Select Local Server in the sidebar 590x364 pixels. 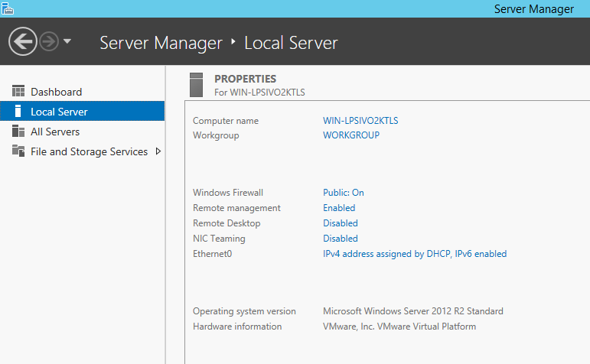coord(83,112)
